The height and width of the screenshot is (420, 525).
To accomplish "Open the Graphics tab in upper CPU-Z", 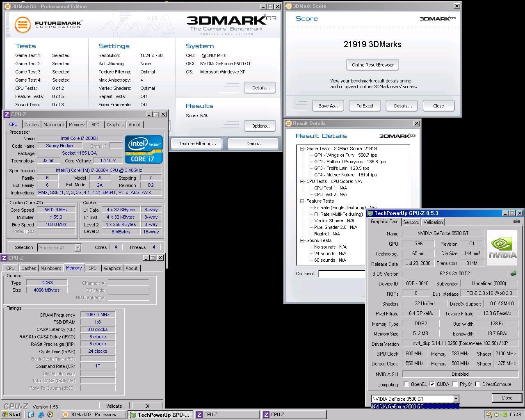I will [115, 125].
